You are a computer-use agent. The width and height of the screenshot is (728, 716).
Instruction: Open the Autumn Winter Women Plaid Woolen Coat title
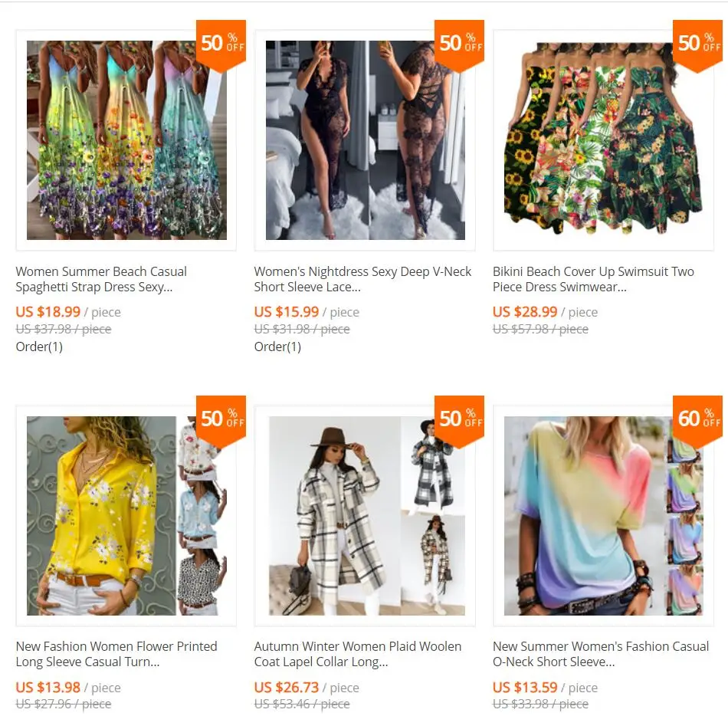point(358,654)
